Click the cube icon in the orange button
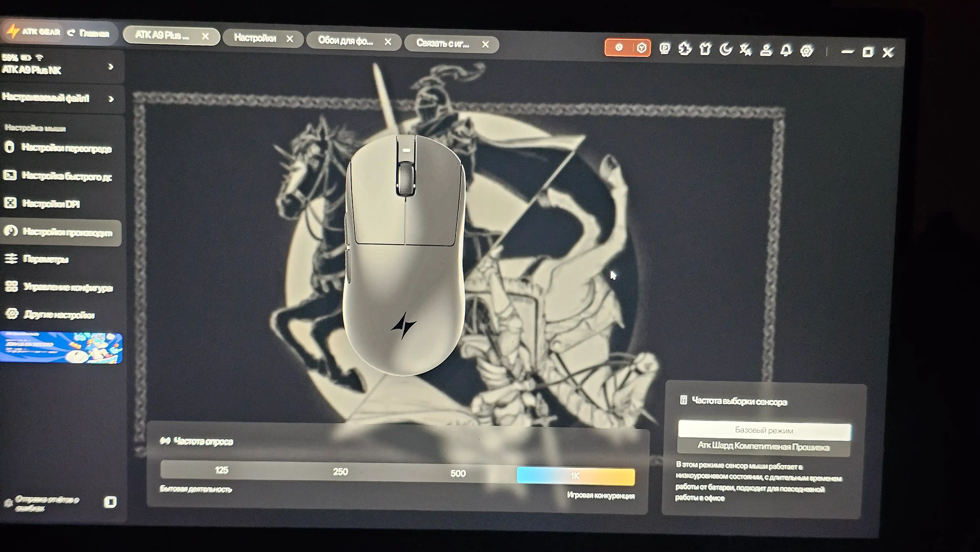 click(642, 48)
